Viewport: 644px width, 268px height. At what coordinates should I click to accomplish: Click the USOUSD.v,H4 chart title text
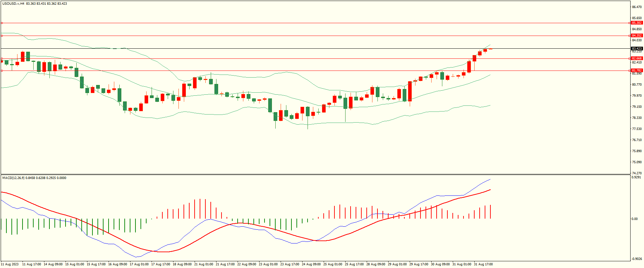click(13, 4)
